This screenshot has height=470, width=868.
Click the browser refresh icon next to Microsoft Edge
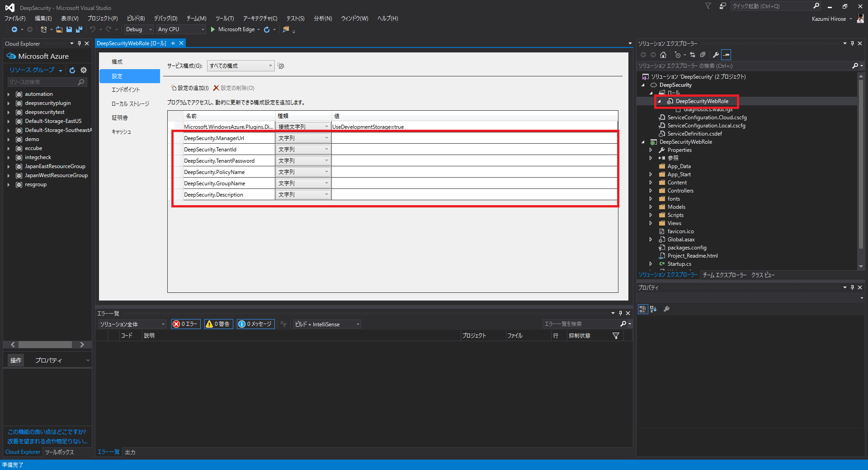[x=267, y=29]
